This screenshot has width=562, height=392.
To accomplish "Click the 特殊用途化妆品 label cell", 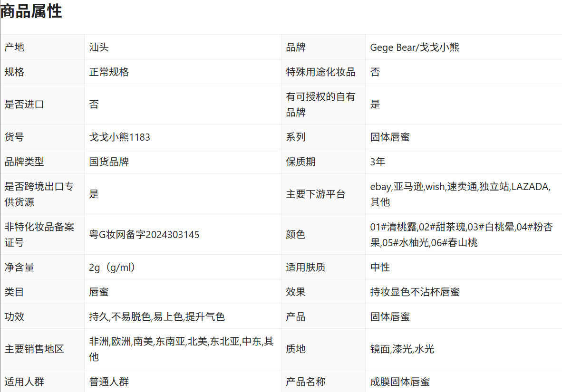I will click(x=320, y=72).
